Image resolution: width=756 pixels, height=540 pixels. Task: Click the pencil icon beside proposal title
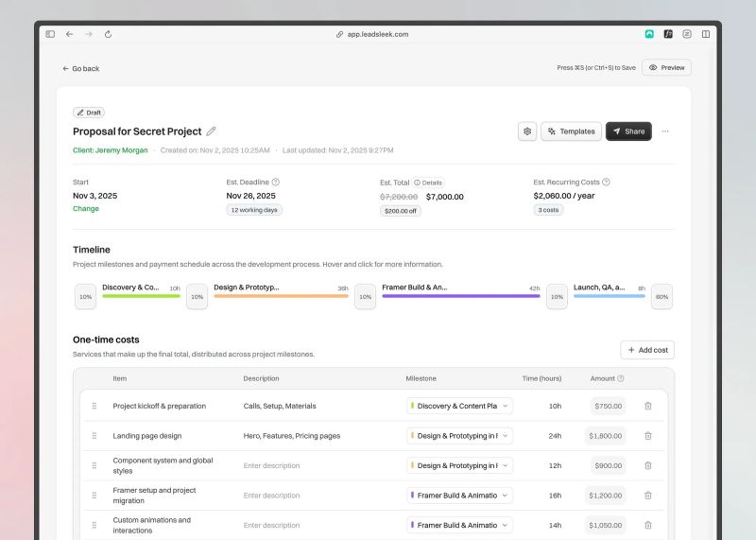click(211, 131)
